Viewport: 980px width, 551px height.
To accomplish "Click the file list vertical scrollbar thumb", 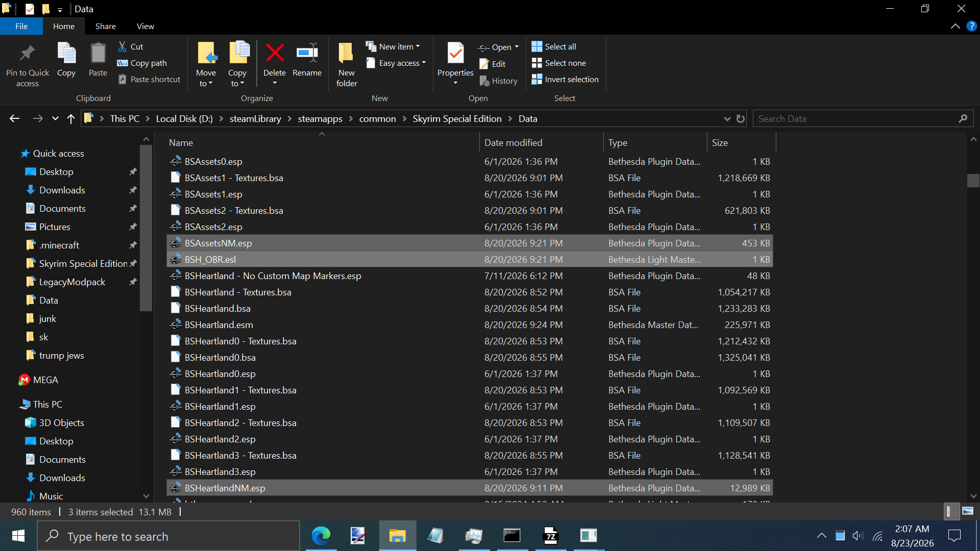I will point(973,180).
